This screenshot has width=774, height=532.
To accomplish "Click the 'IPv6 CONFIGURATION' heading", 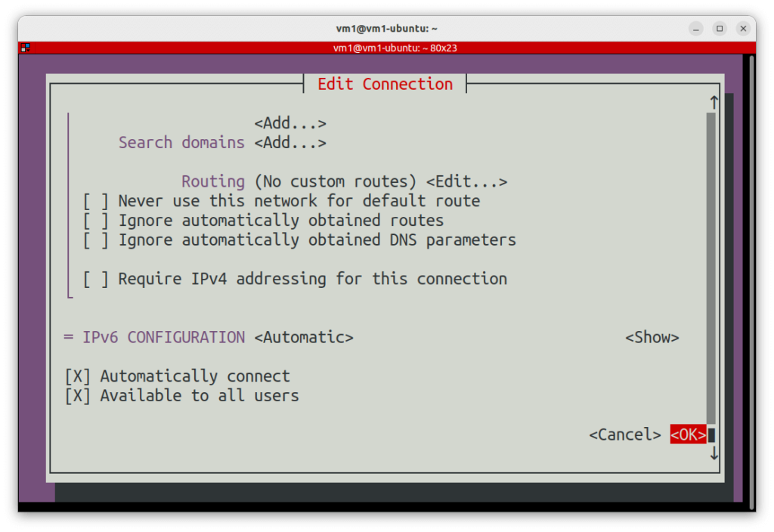I will coord(163,338).
